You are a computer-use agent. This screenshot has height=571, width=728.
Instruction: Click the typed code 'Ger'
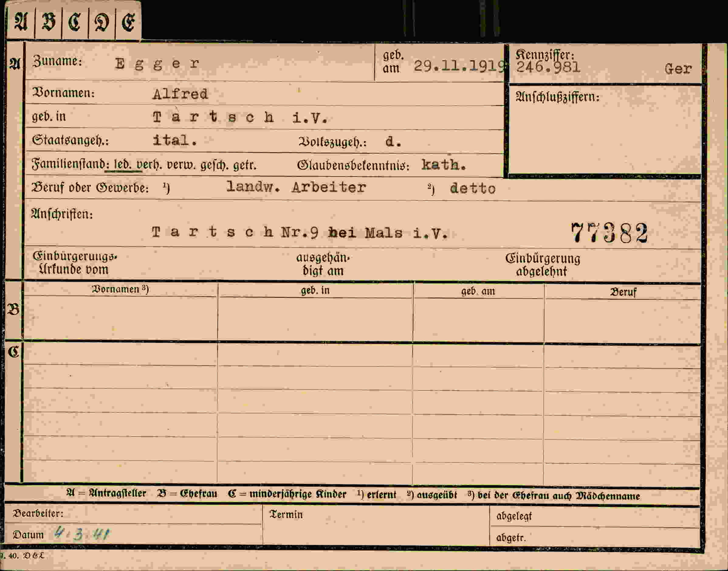tap(678, 69)
